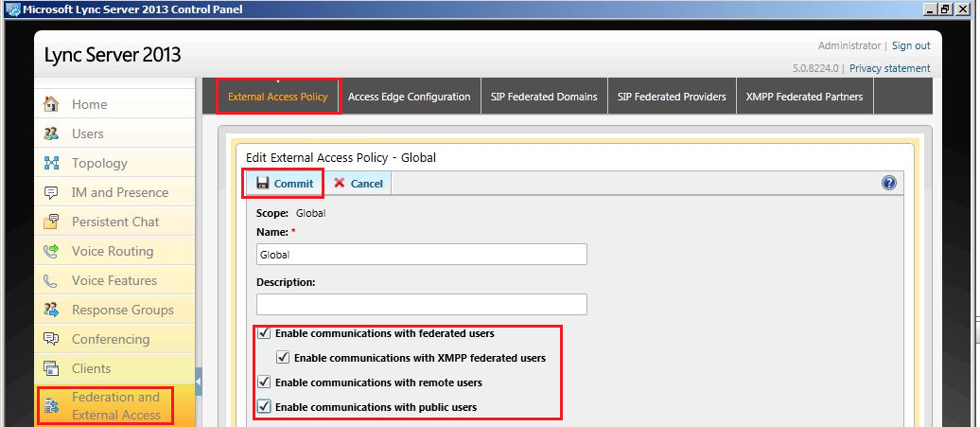Open the Users section
Screen dimensions: 980x427
115,133
